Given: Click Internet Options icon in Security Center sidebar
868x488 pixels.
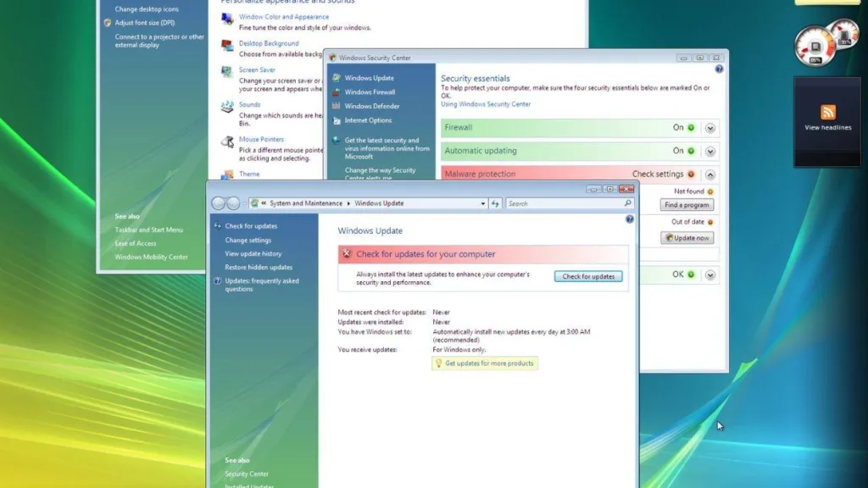Looking at the screenshot, I should [x=336, y=120].
